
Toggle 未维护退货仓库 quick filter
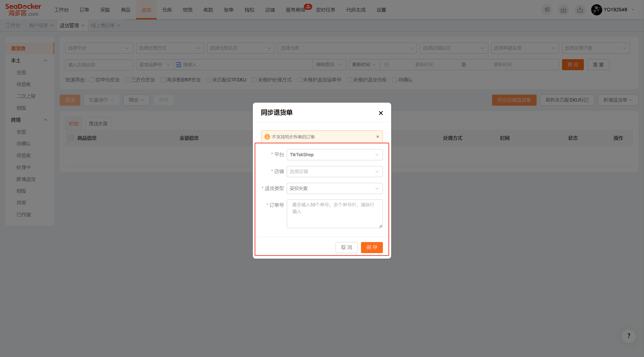point(349,80)
